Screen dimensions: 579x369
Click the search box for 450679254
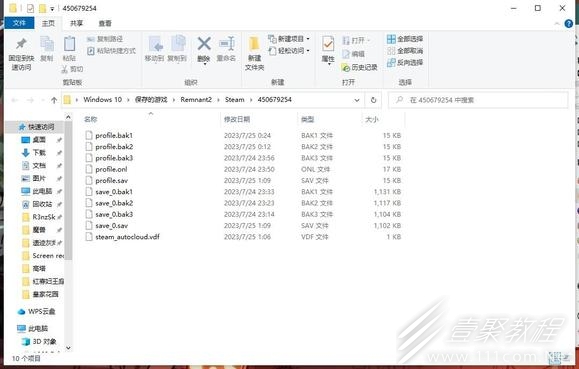pyautogui.click(x=478, y=100)
